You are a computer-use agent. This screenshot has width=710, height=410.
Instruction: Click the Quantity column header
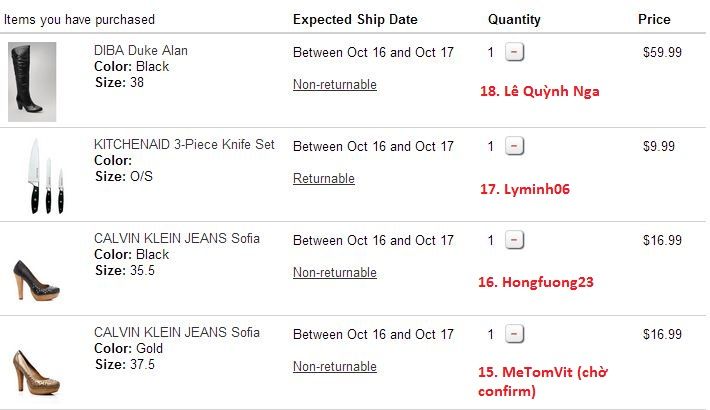click(514, 19)
